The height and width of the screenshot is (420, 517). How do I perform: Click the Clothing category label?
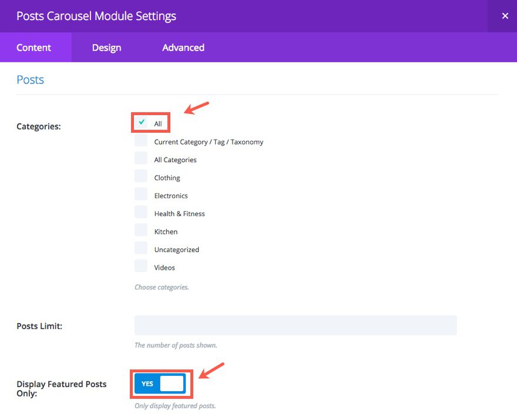[167, 178]
